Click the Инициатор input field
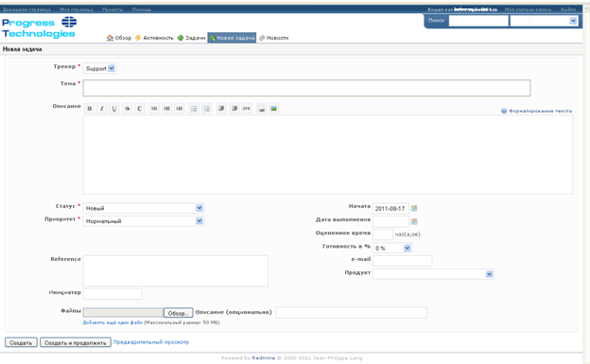The height and width of the screenshot is (364, 590). (x=113, y=294)
